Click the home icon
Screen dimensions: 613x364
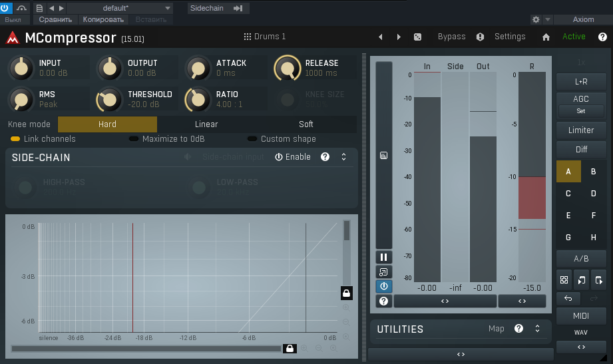point(546,37)
